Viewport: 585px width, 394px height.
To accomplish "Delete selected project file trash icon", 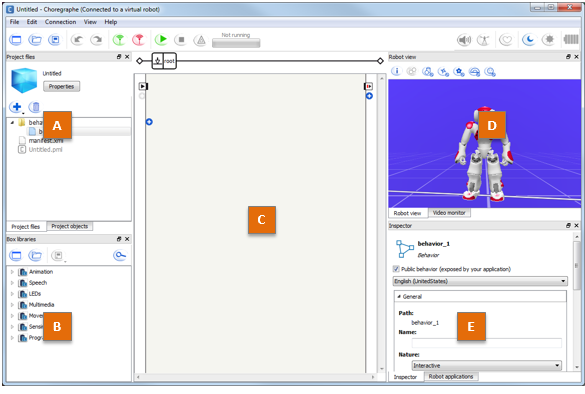I will click(x=35, y=107).
